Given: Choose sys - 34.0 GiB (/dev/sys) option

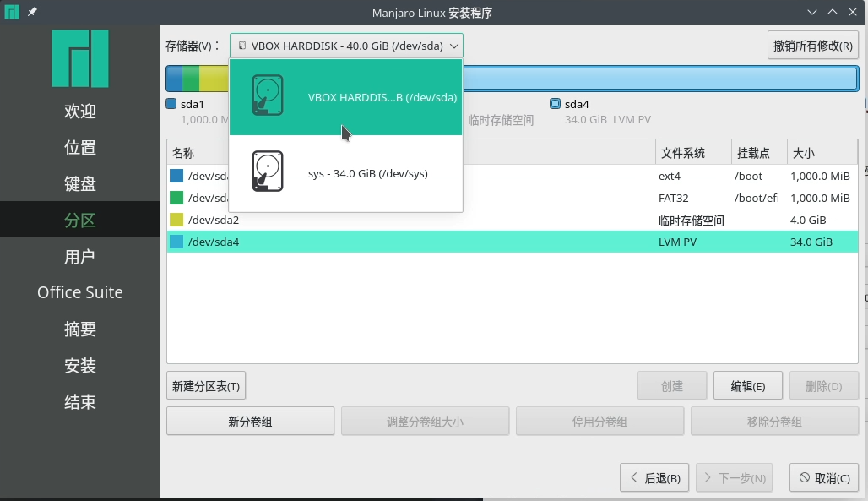Looking at the screenshot, I should (346, 173).
